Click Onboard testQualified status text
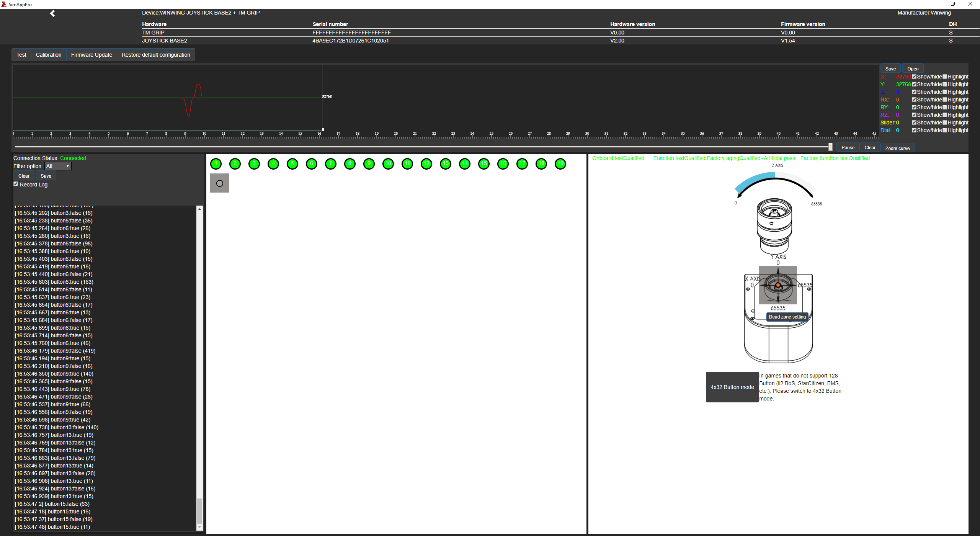This screenshot has height=536, width=980. pos(618,158)
